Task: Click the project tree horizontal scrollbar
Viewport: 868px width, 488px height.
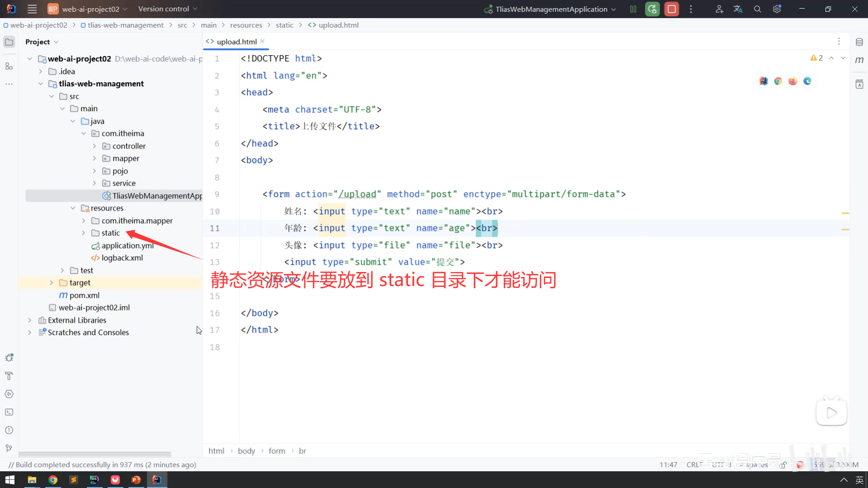Action: pyautogui.click(x=95, y=454)
